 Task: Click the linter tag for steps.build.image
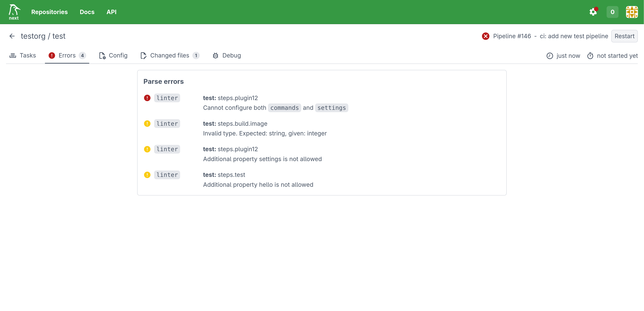coord(167,124)
